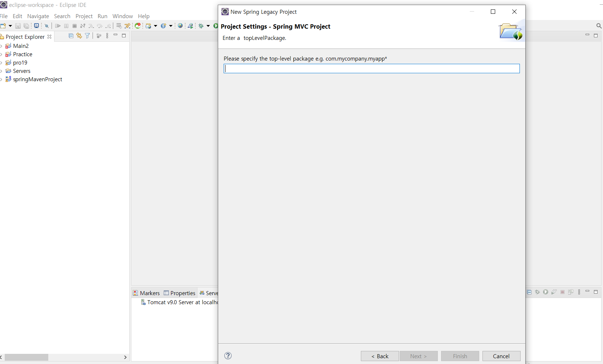Click the green Run icon in the main toolbar

(216, 26)
